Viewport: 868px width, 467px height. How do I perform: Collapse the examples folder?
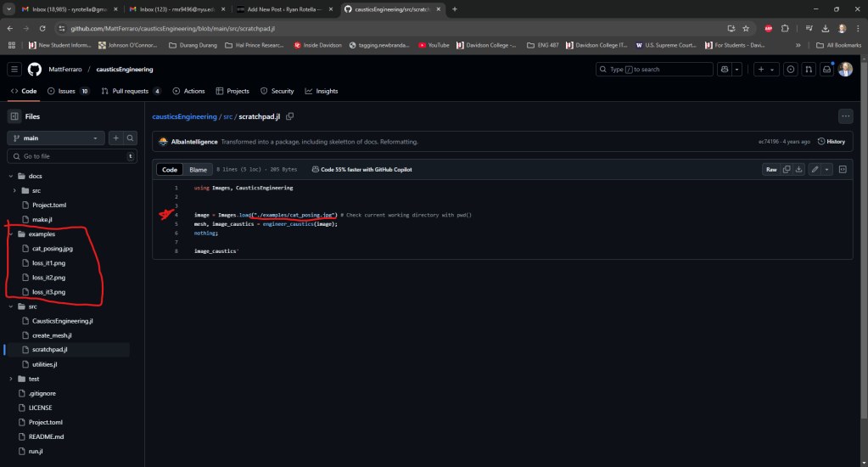[11, 233]
